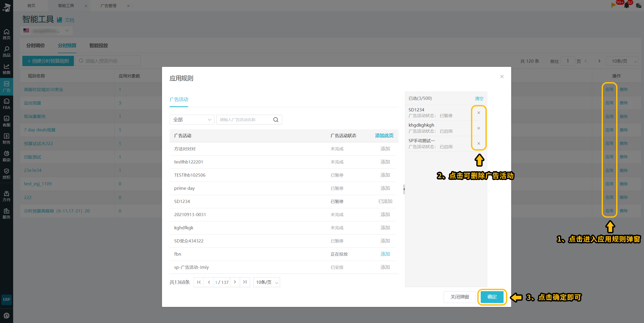This screenshot has width=644, height=323.
Task: Open the 客服 customer service sidebar icon
Action: [7, 121]
